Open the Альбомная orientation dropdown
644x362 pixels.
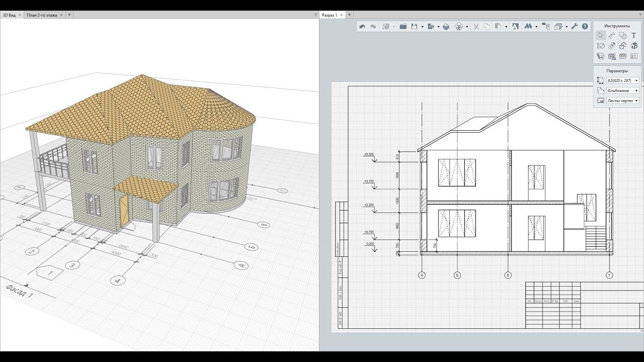coord(622,90)
